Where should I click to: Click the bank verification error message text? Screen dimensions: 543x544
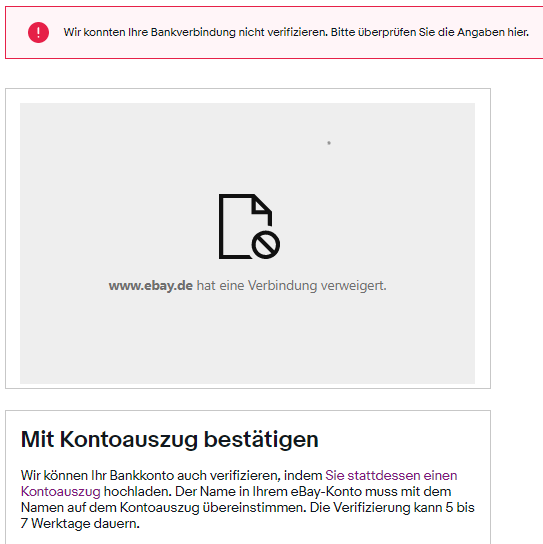point(296,32)
